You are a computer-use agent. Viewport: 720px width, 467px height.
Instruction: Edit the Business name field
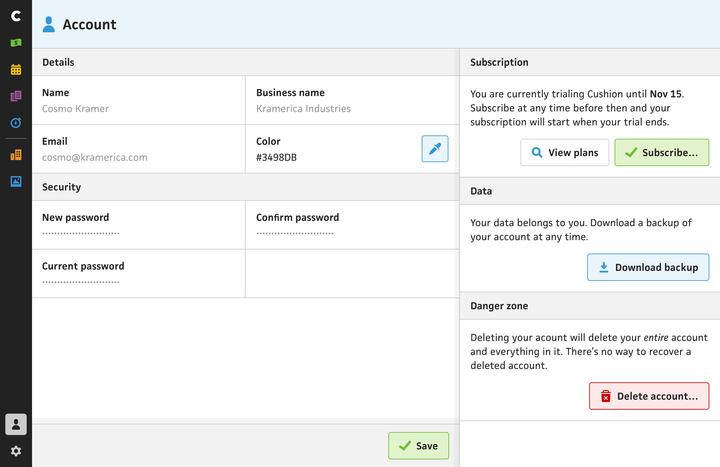(352, 100)
